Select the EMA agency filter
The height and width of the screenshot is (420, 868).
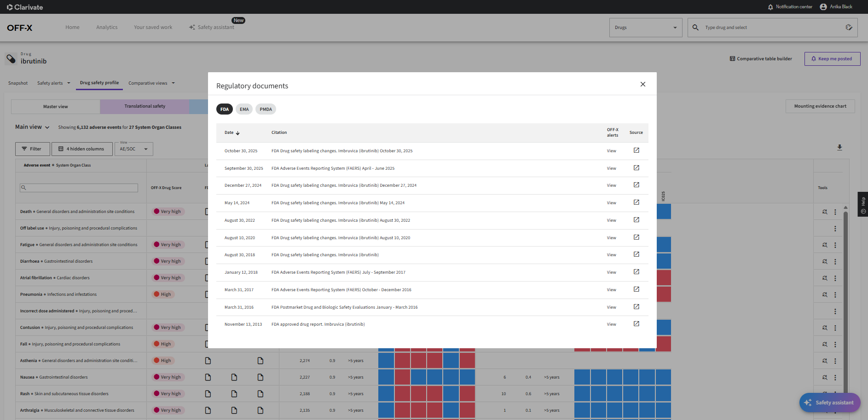pyautogui.click(x=244, y=109)
